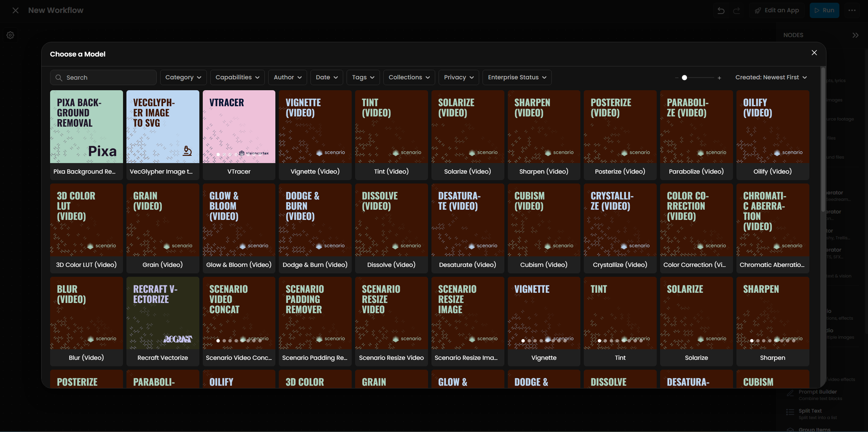
Task: Select the Parabolize (Video) model
Action: (x=697, y=135)
